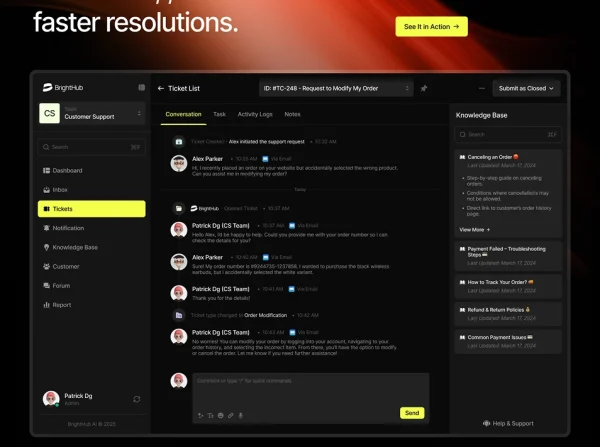Click the pin icon beside ticket ID
The height and width of the screenshot is (447, 600).
[424, 88]
